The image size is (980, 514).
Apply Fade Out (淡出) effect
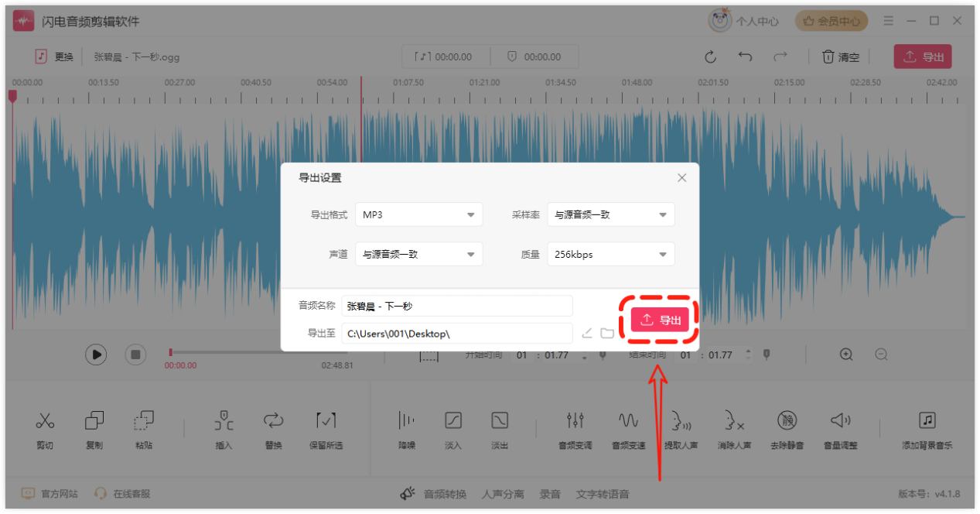[500, 430]
